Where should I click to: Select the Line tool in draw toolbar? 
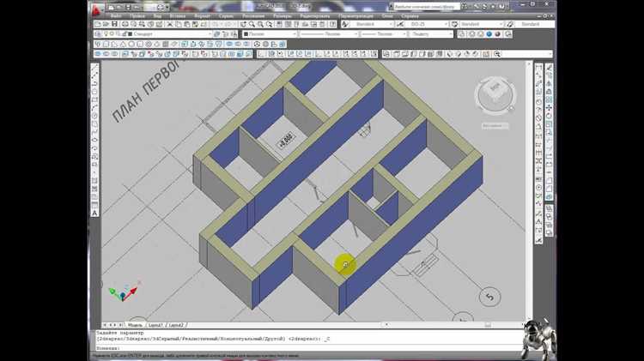click(94, 69)
